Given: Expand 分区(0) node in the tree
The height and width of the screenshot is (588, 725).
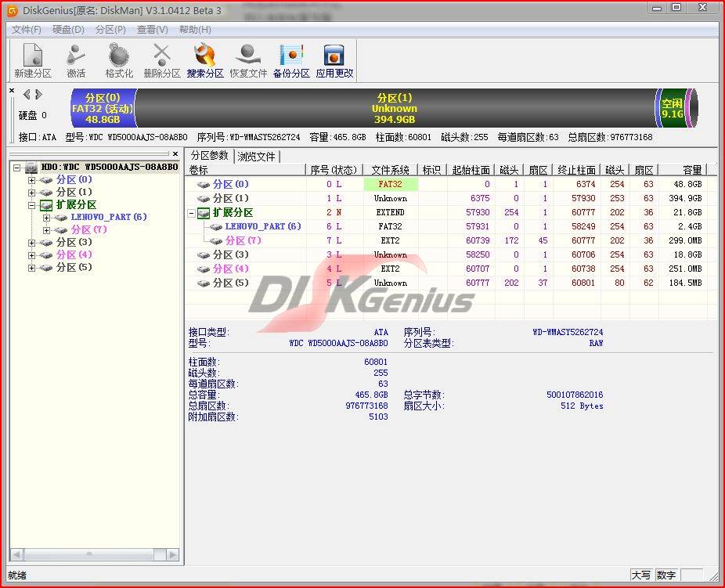Looking at the screenshot, I should (x=32, y=180).
